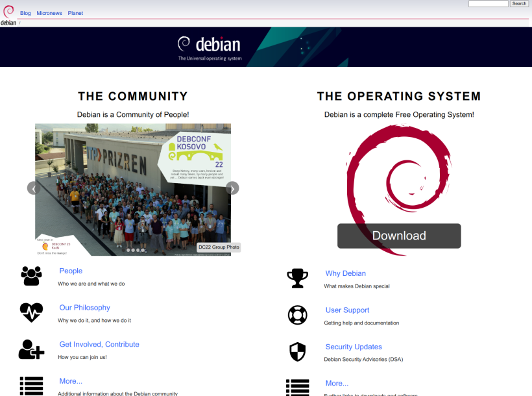532x396 pixels.
Task: Select the second carousel indicator dot
Action: pyautogui.click(x=128, y=251)
